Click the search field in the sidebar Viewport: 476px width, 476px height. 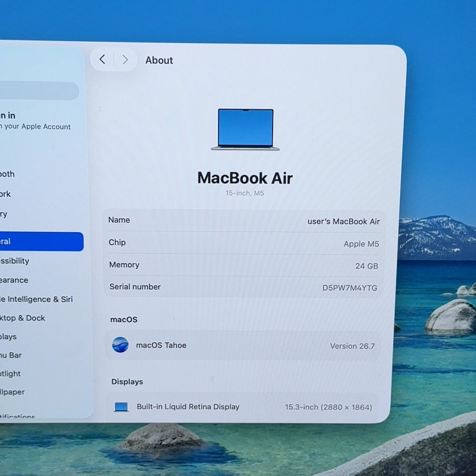(x=39, y=91)
